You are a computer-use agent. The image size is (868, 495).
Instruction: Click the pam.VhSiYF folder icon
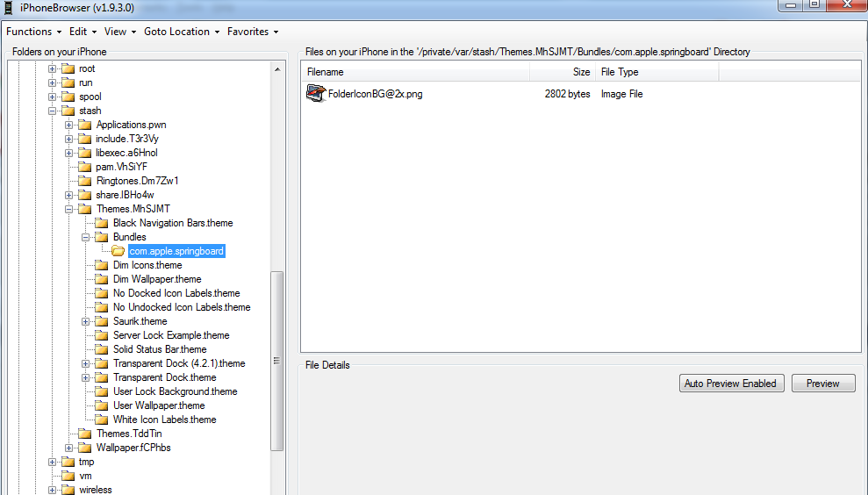[x=85, y=167]
